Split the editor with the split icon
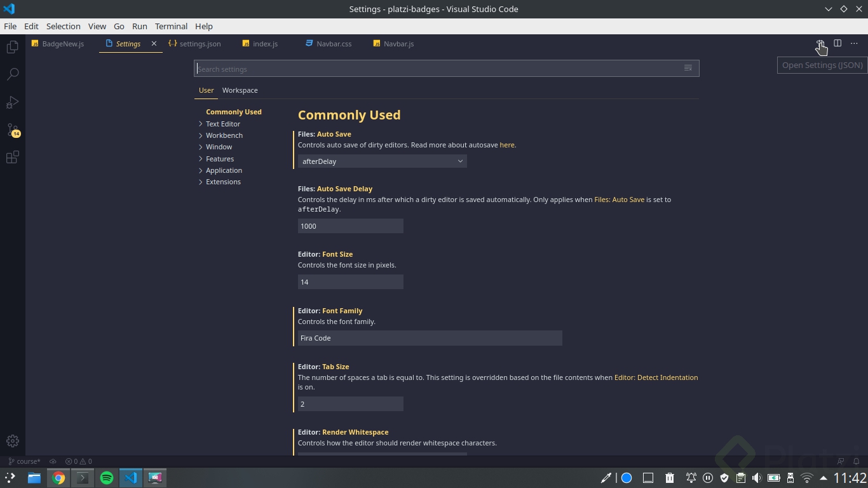 [837, 43]
